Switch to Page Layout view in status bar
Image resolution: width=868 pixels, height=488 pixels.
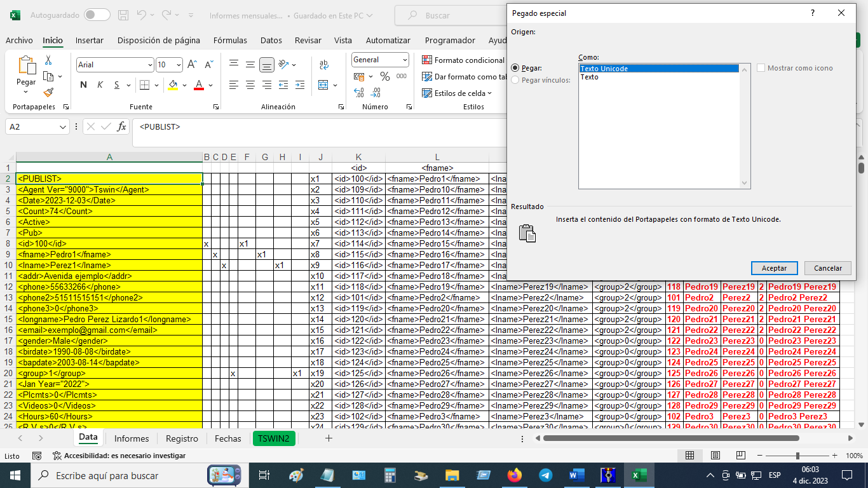coord(715,456)
